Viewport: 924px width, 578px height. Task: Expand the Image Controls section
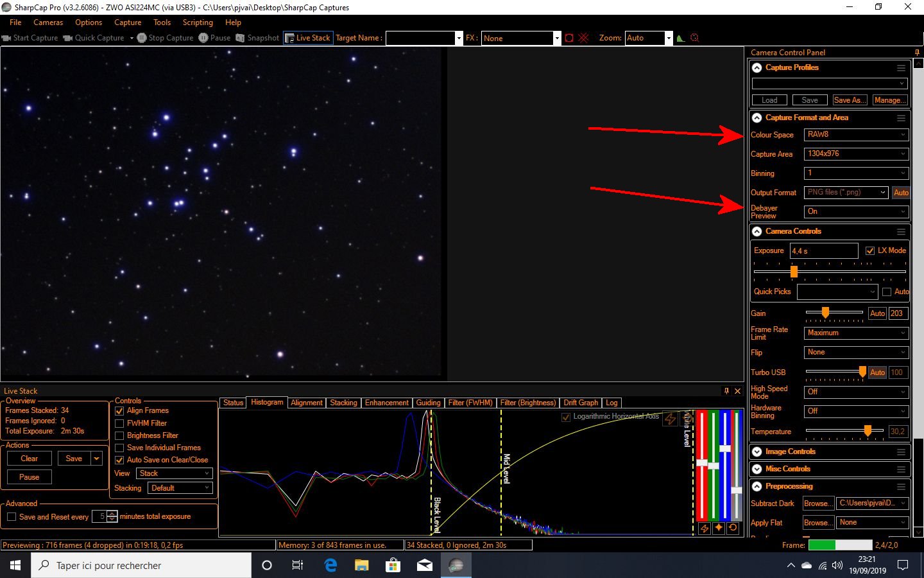coord(757,451)
